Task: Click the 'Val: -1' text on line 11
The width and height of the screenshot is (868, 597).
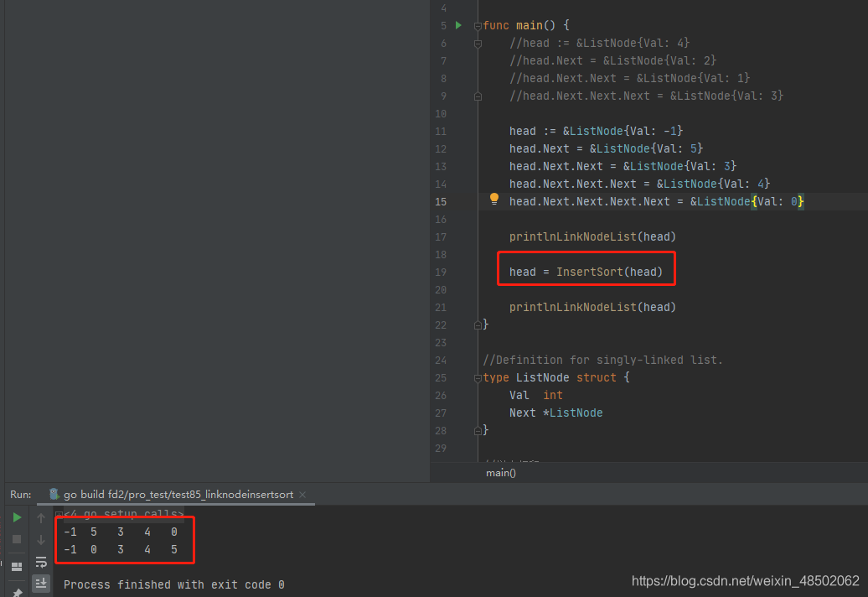Action: point(654,132)
